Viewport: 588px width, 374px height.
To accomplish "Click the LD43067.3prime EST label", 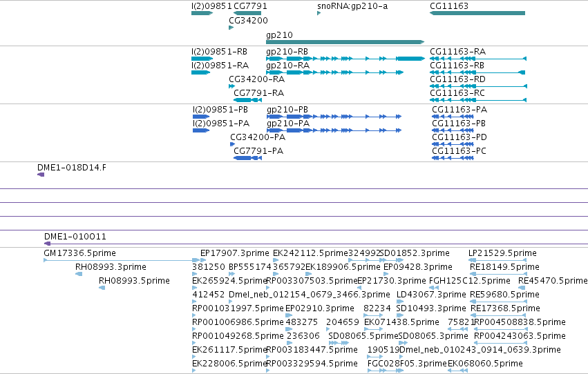I will pos(431,295).
